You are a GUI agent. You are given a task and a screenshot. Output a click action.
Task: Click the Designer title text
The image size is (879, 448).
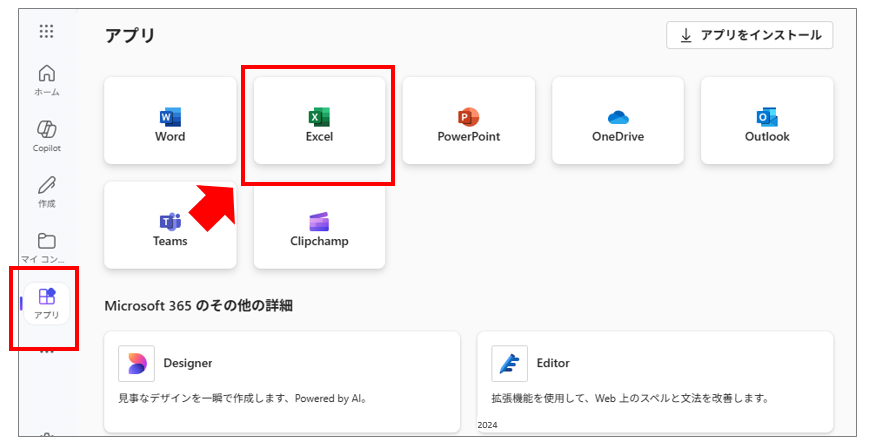coord(188,363)
